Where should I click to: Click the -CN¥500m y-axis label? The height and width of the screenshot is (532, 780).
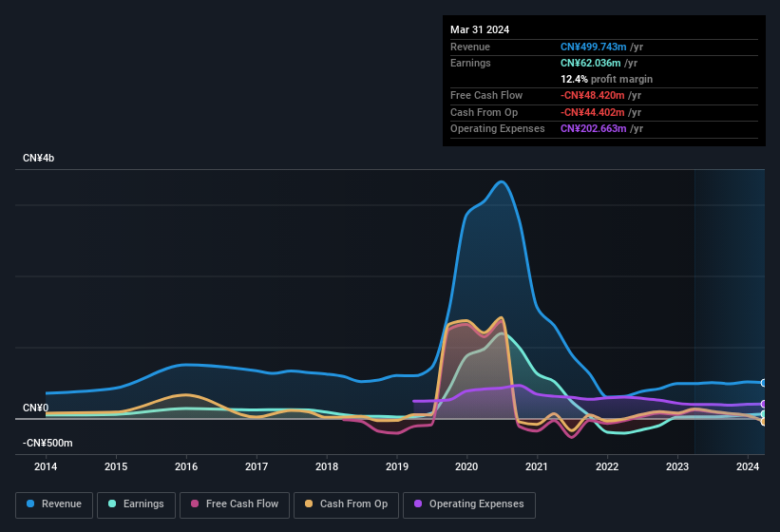(x=48, y=443)
